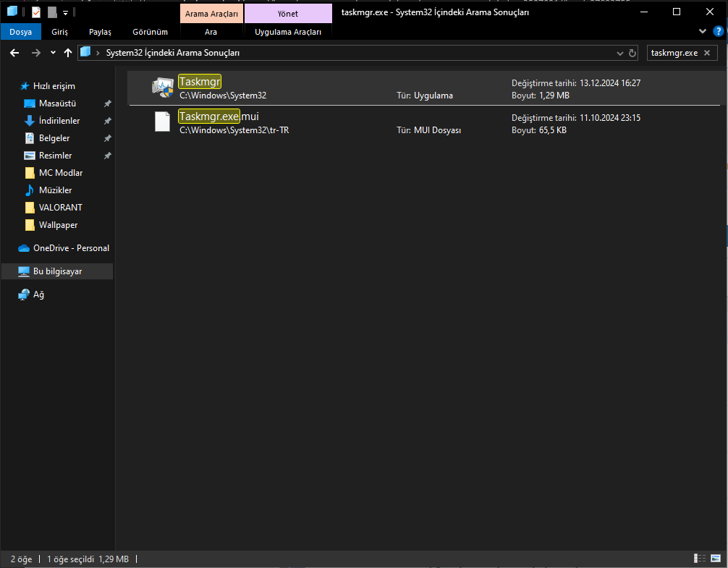Open Müzikler in the sidebar
728x568 pixels.
click(55, 190)
